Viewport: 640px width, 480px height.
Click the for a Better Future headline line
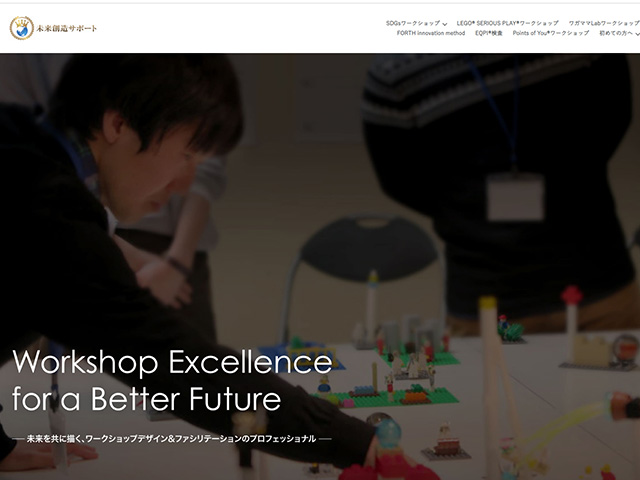click(x=147, y=398)
